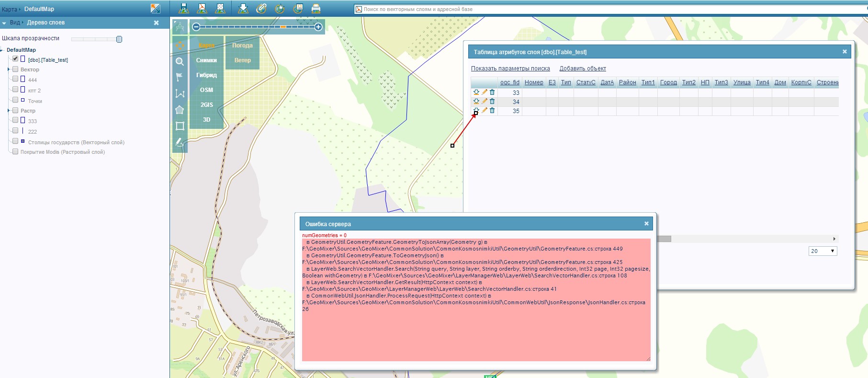The image size is (868, 378).
Task: Click the Добавить объект link
Action: [582, 69]
